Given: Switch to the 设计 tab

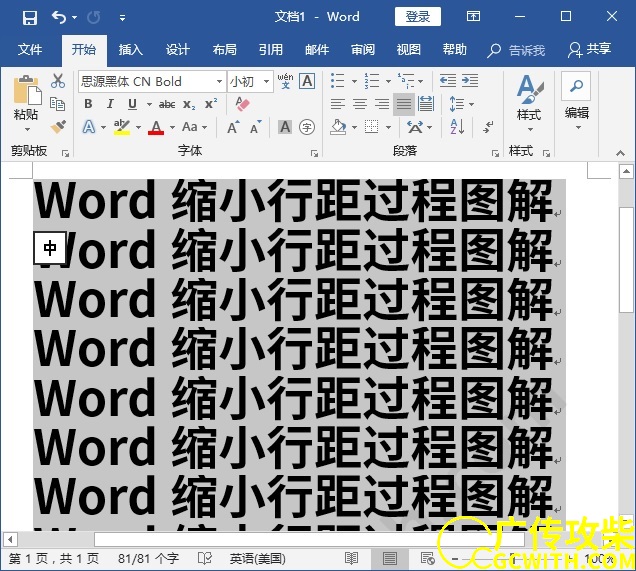Looking at the screenshot, I should click(x=177, y=49).
